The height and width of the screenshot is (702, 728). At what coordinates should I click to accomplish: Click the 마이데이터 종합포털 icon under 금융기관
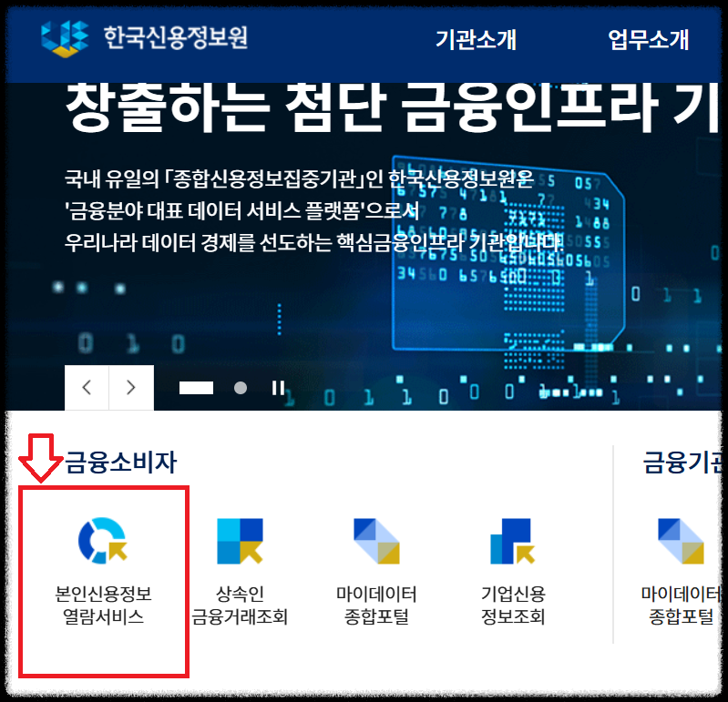[682, 541]
